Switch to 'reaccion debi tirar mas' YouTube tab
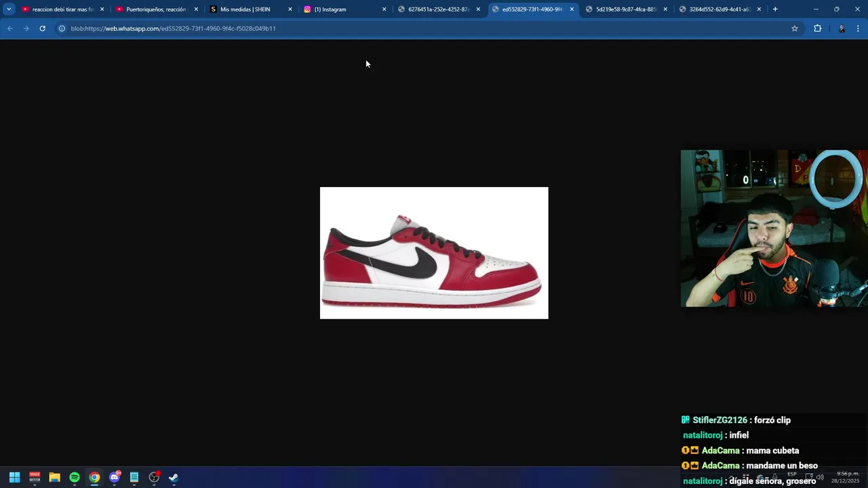Viewport: 868px width, 488px height. click(x=62, y=9)
